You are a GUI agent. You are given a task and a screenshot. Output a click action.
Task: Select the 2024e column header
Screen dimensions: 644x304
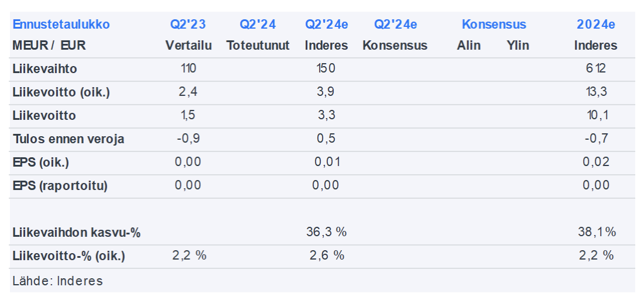(x=595, y=25)
